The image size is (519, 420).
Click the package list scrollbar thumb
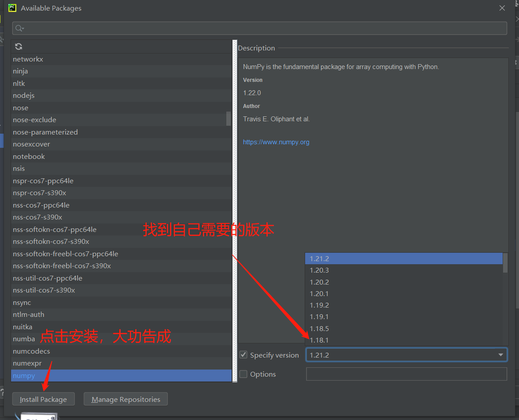tap(229, 119)
